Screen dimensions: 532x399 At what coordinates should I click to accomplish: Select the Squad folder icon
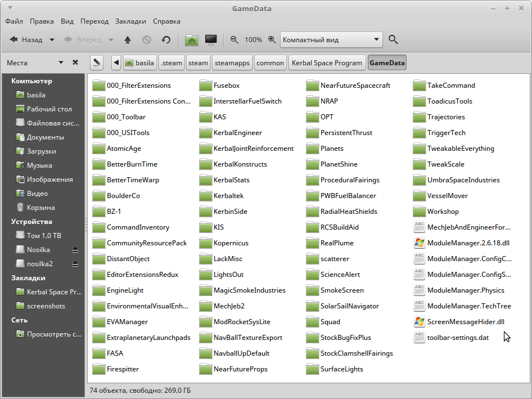[x=313, y=321]
